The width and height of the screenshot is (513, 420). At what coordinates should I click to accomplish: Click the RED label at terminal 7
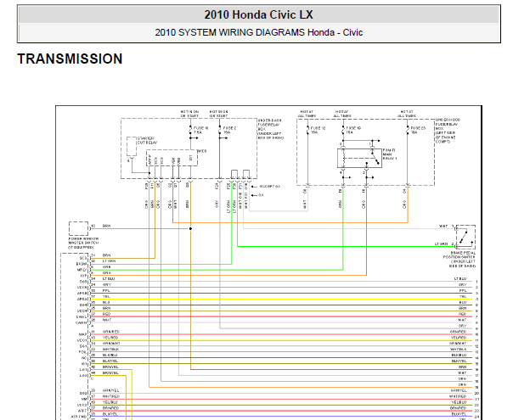coord(463,314)
